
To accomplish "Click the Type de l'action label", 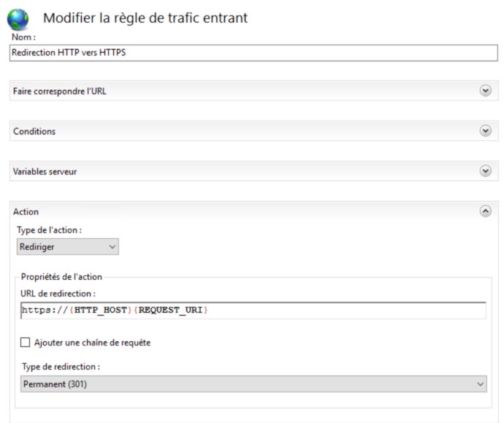I will 49,230.
